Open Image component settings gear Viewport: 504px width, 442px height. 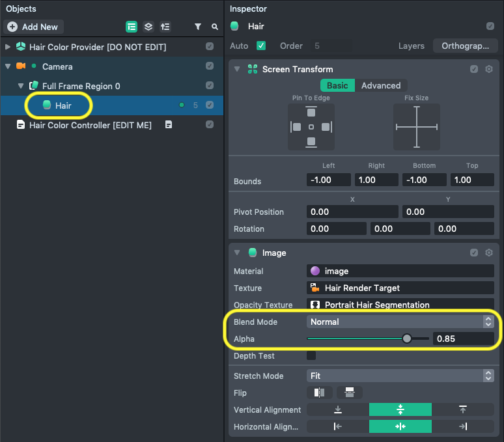tap(489, 253)
